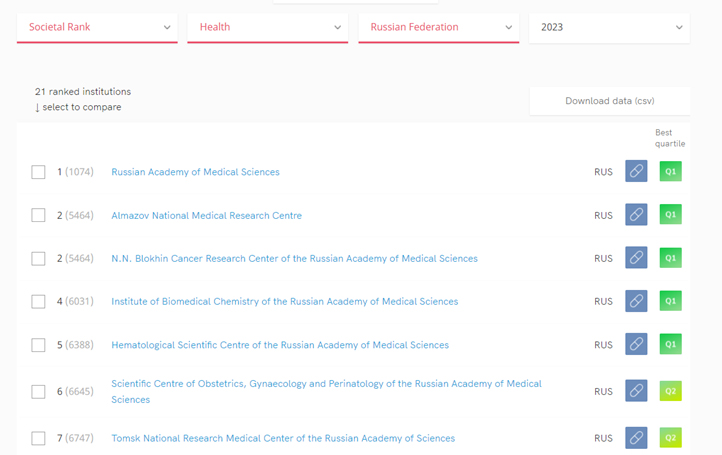This screenshot has height=455, width=722.
Task: Tick checkbox for Hematological Scientific Centre
Action: [x=38, y=345]
